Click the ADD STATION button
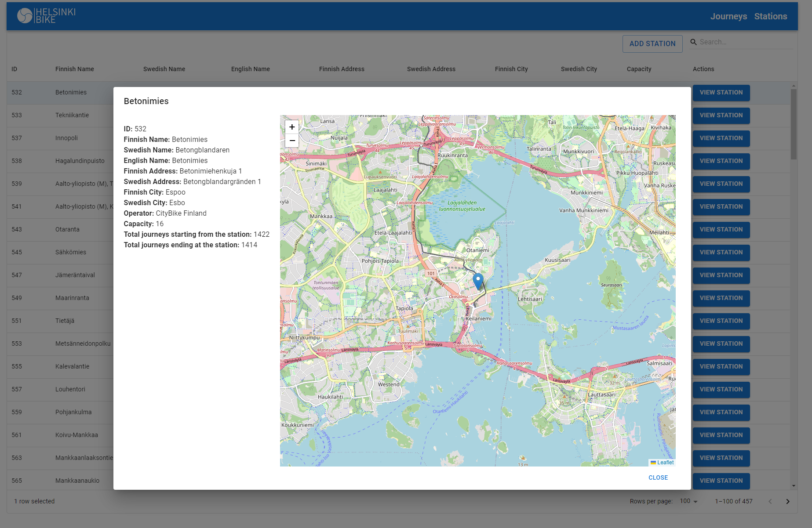812x528 pixels. [x=652, y=43]
